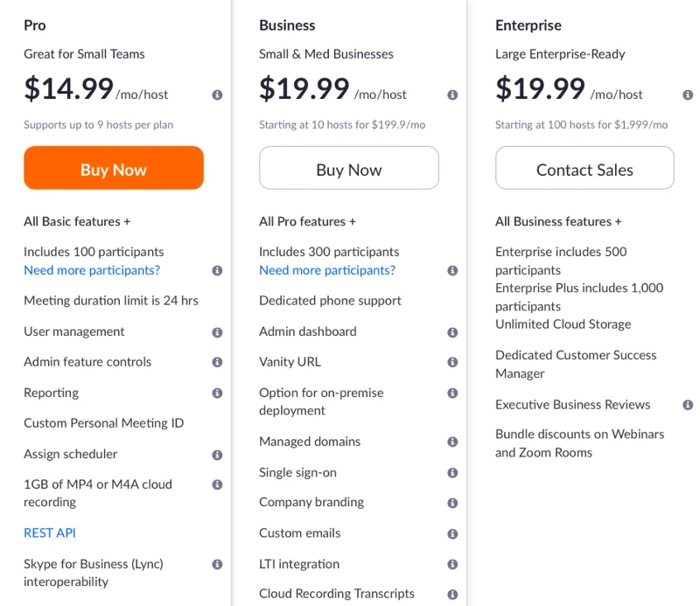Click Contact Sales for Enterprise plan
The height and width of the screenshot is (606, 700).
(x=584, y=169)
